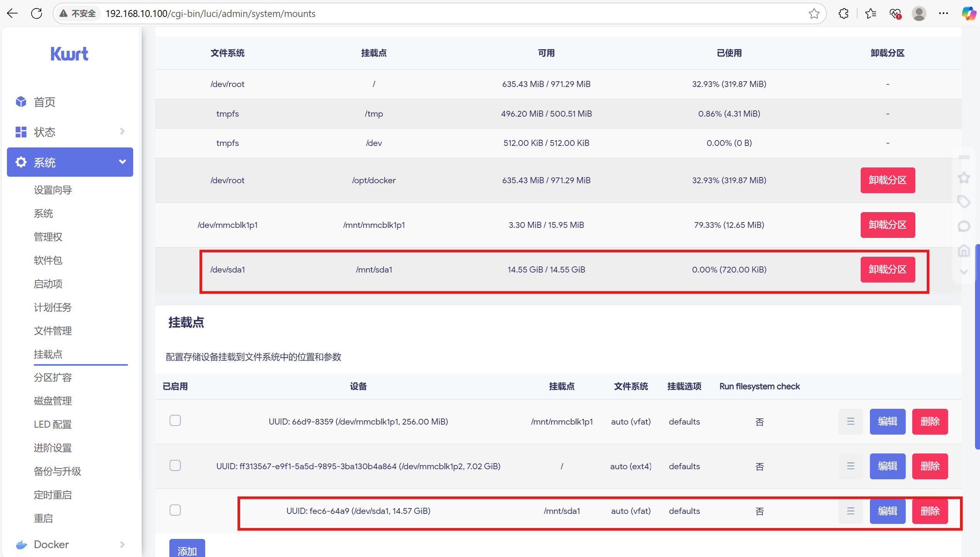
Task: Open the browser favorites list icon
Action: [x=870, y=13]
